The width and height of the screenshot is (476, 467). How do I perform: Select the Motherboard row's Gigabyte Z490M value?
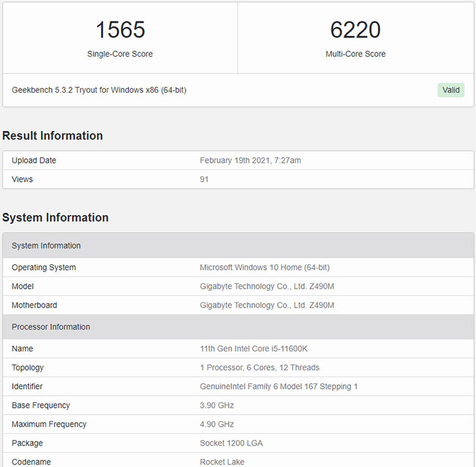tap(267, 305)
